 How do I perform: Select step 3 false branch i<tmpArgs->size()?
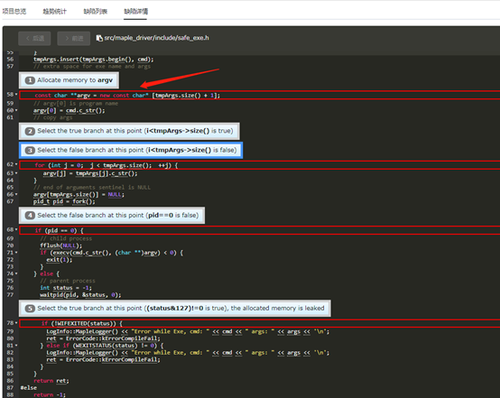tap(131, 150)
